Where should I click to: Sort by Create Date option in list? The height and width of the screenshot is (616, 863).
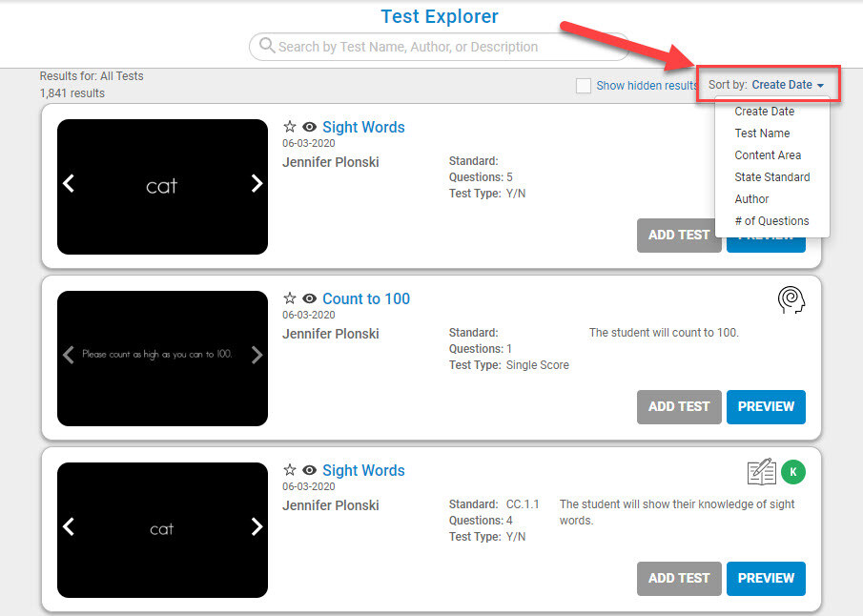pos(765,112)
